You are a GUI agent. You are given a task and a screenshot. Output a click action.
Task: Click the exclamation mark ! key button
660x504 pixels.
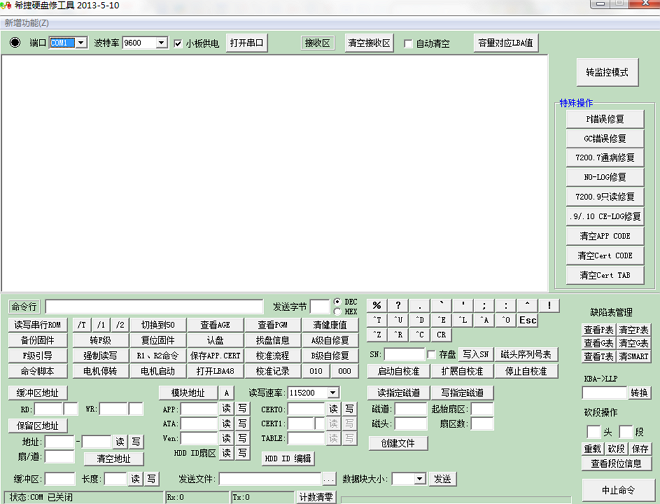pyautogui.click(x=549, y=306)
